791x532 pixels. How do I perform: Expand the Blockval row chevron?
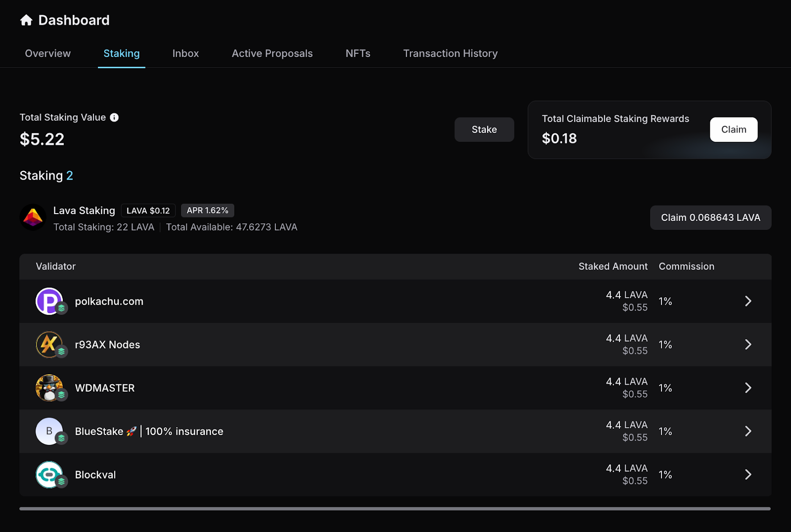[748, 475]
